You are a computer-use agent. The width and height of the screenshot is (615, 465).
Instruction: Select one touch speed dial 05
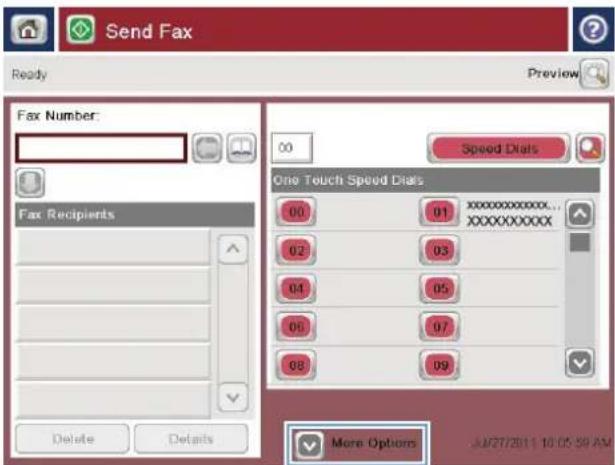[439, 288]
